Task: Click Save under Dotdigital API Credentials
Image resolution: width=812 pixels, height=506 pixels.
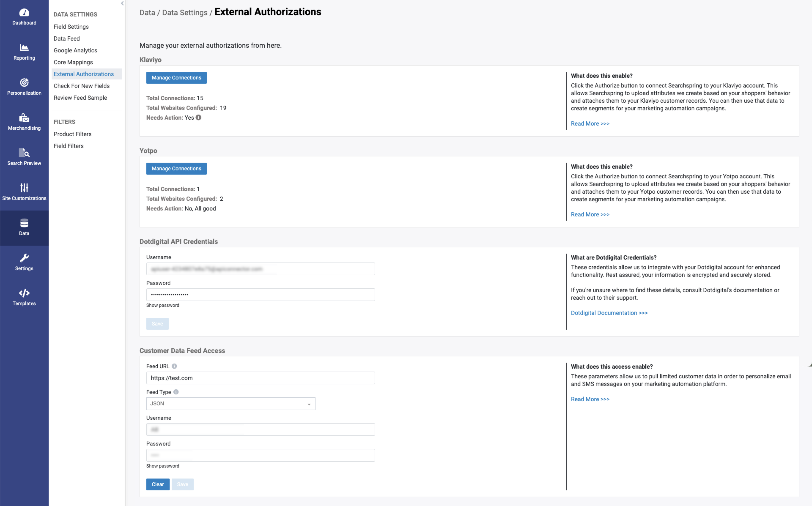Action: (157, 324)
